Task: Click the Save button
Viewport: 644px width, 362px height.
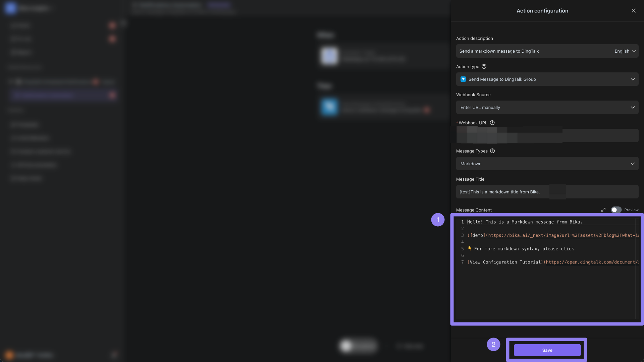Action: click(x=547, y=350)
